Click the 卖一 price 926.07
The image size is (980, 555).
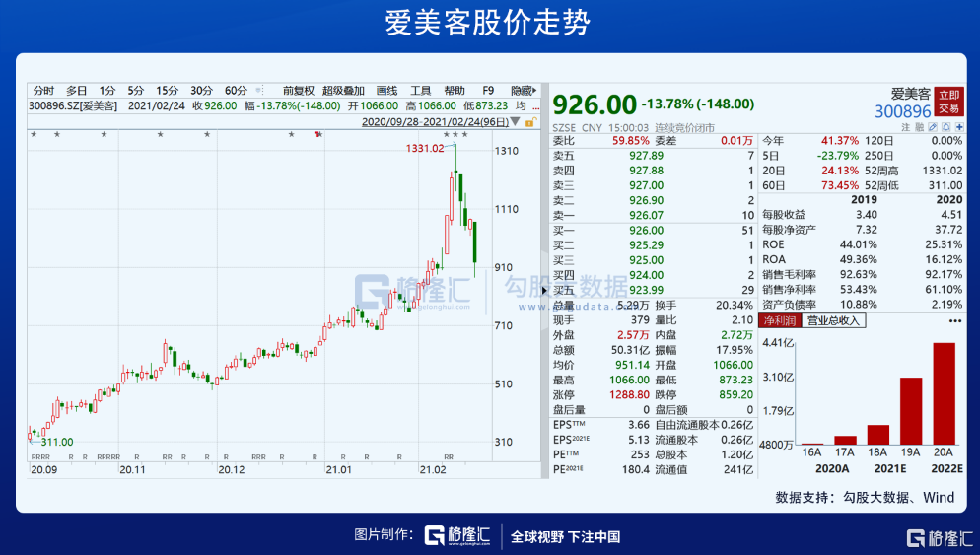tap(646, 215)
